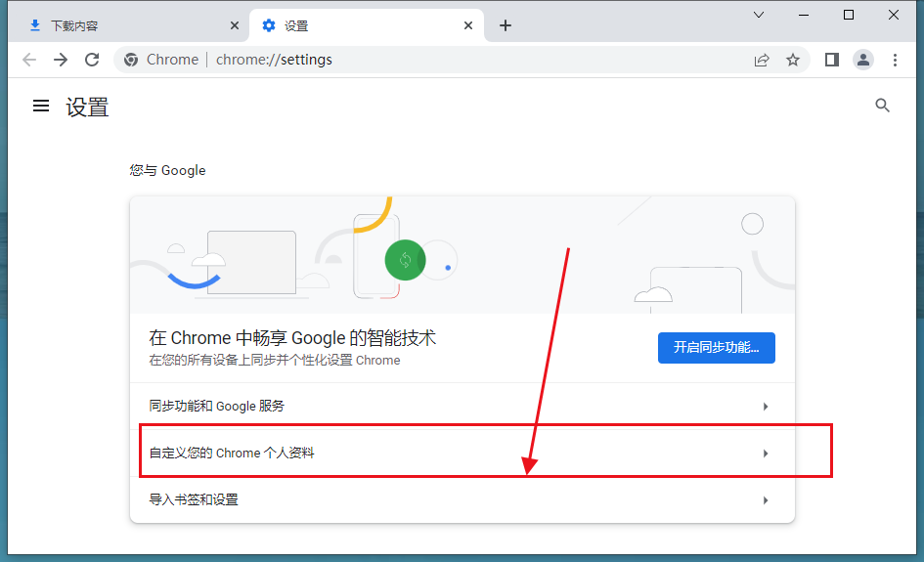
Task: Open 同步功能和 Google 服务 row
Action: pos(462,406)
